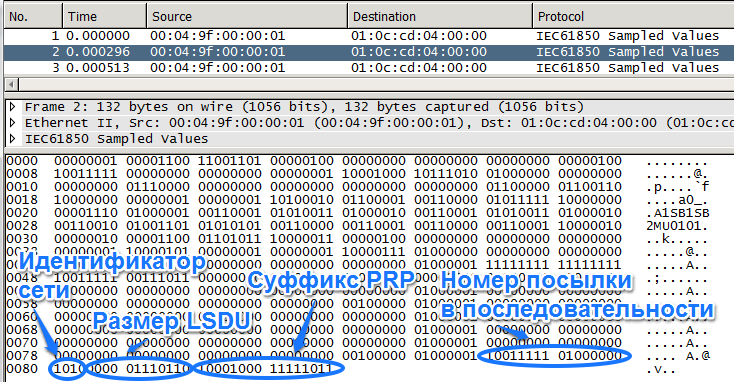Click offset 0008 in the bytes pane
Screen dimensions: 734x382
point(22,174)
